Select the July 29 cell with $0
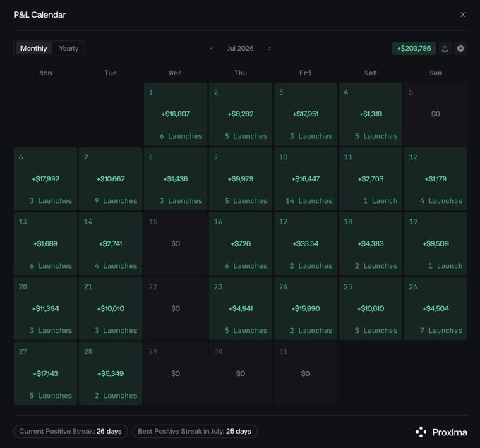The height and width of the screenshot is (448, 480). click(175, 374)
